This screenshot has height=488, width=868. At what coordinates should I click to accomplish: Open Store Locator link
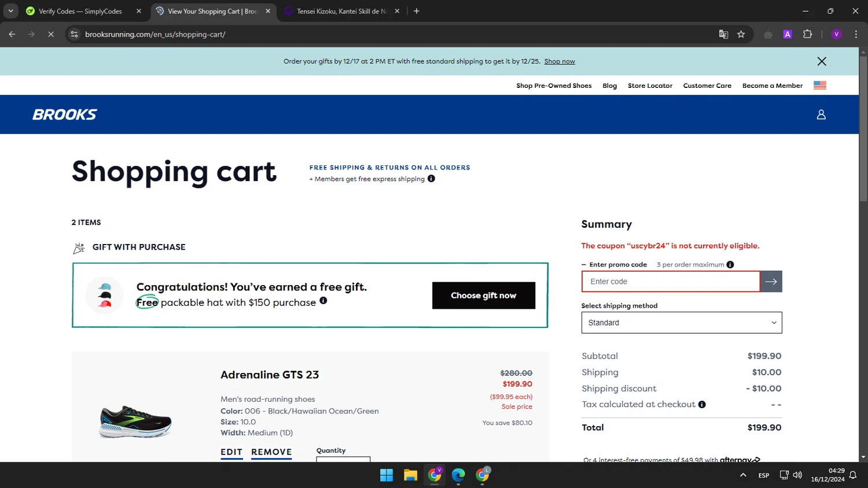pyautogui.click(x=650, y=86)
